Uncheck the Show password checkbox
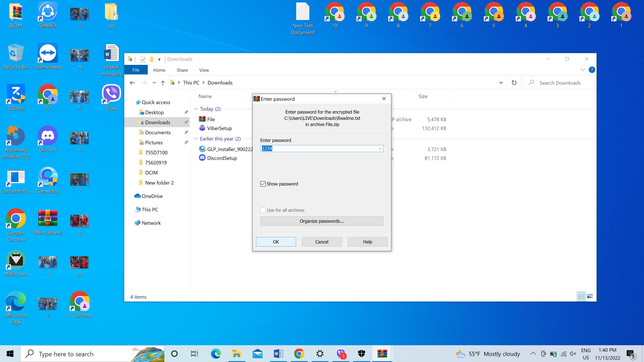The image size is (644, 362). (263, 184)
